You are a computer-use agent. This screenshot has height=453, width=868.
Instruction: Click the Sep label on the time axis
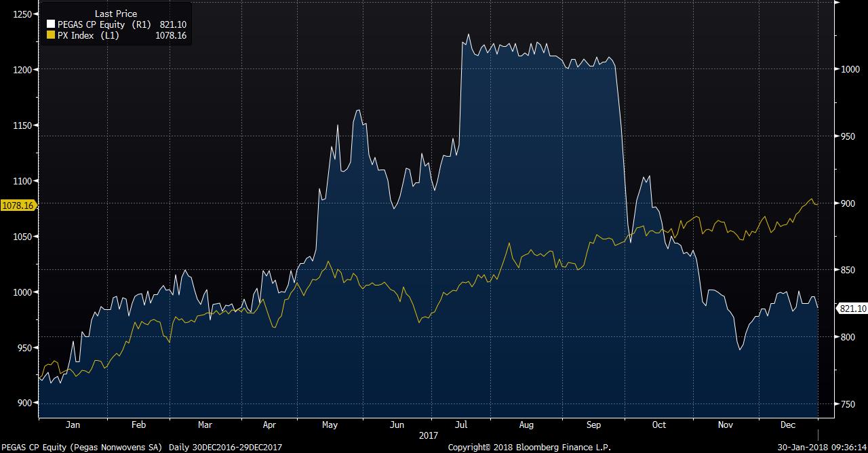tap(593, 425)
